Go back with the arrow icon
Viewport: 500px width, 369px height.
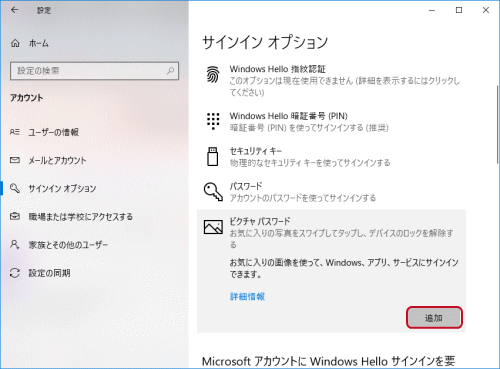(14, 10)
